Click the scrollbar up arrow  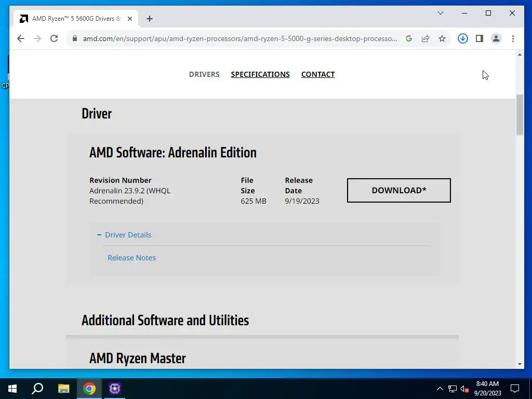point(520,55)
